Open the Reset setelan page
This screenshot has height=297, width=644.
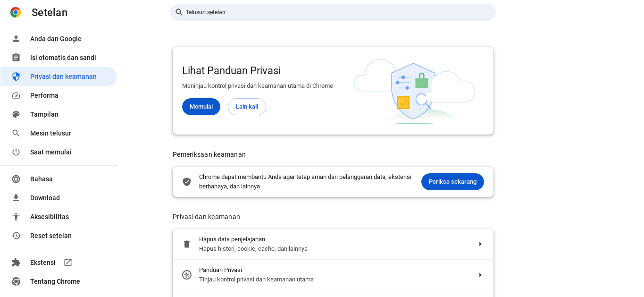click(x=59, y=236)
